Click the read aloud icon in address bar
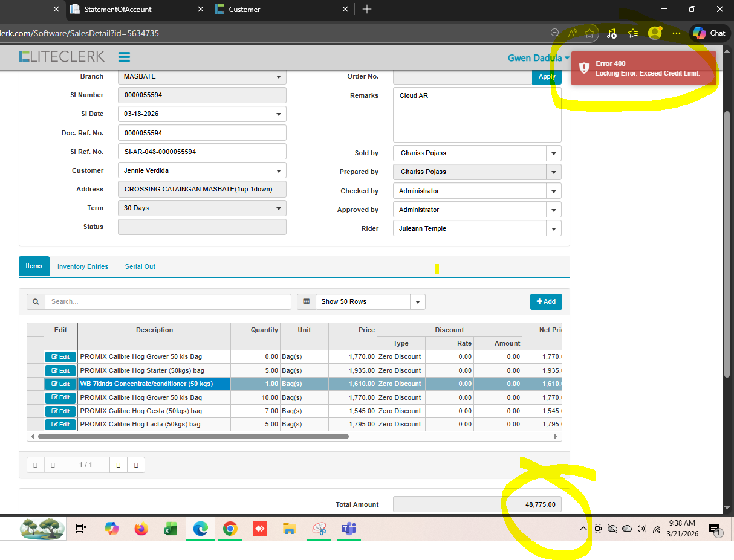 573,33
